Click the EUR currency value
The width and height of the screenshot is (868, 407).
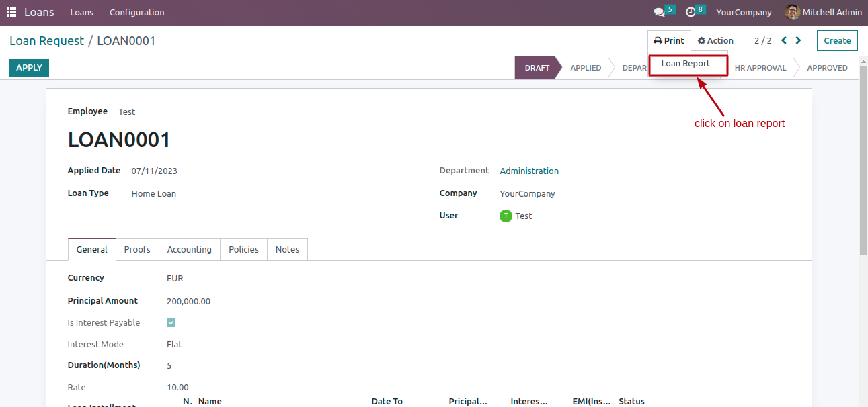[175, 278]
